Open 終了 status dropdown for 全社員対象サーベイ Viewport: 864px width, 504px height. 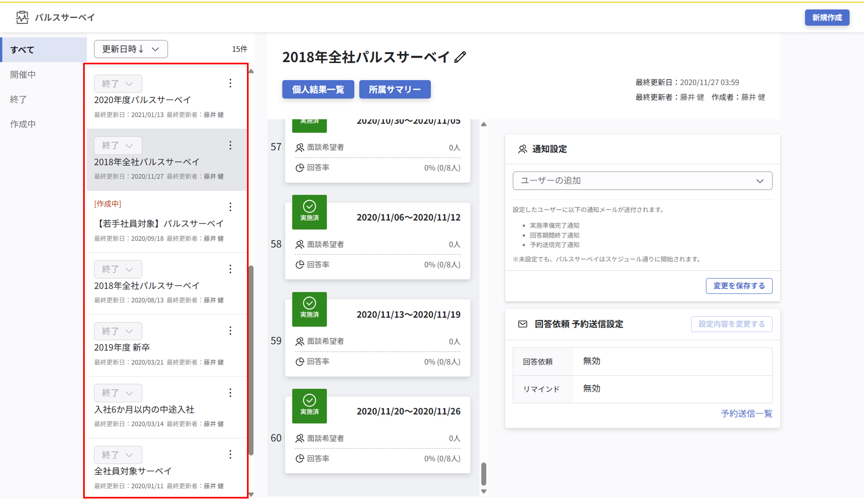pyautogui.click(x=118, y=455)
